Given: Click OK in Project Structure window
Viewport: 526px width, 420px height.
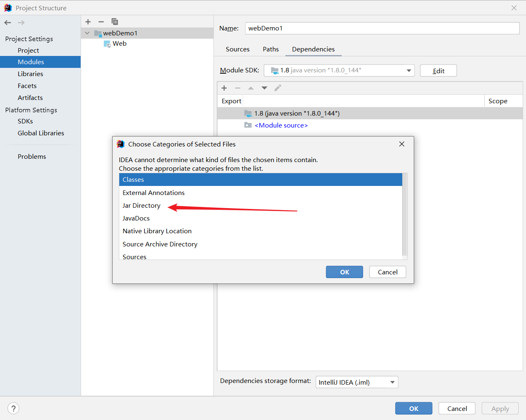Looking at the screenshot, I should click(x=414, y=408).
